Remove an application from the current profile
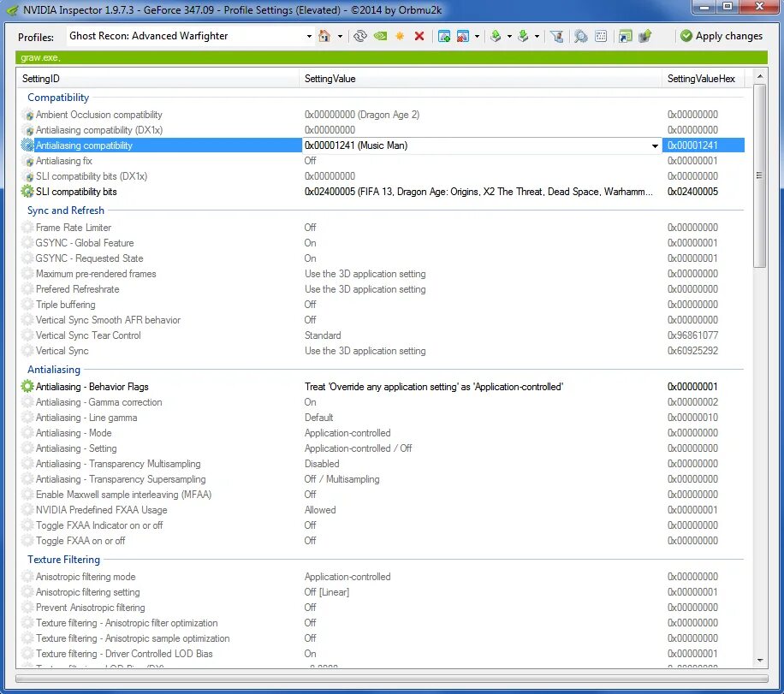 coord(463,36)
